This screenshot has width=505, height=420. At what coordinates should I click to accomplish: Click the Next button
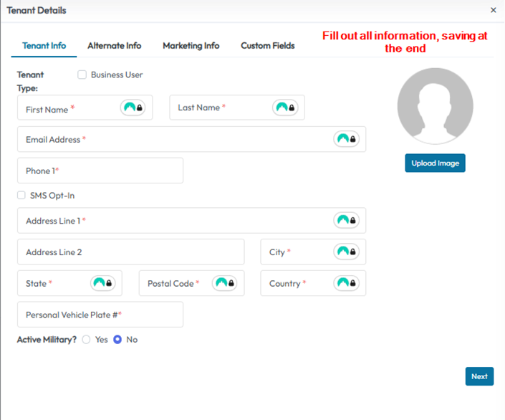479,376
